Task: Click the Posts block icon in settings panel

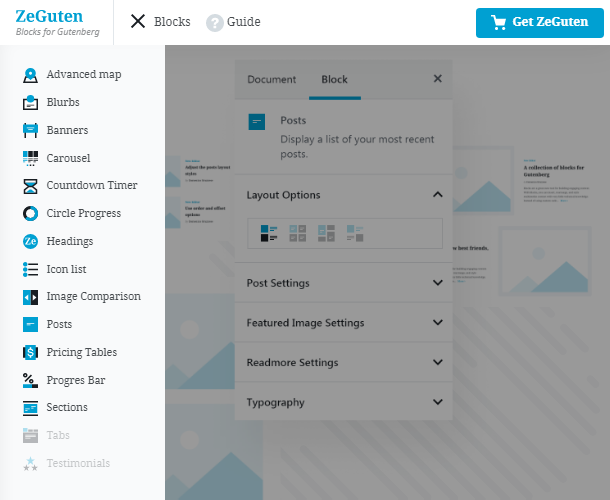Action: click(257, 122)
